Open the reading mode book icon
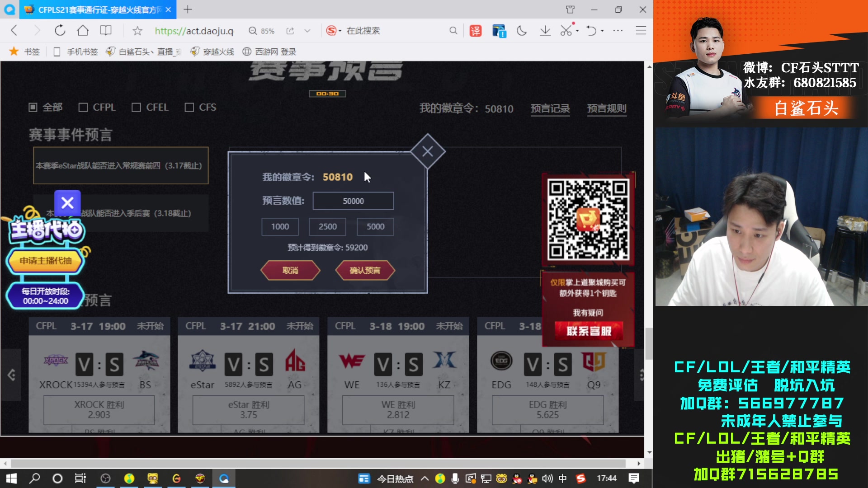The image size is (868, 488). tap(106, 31)
